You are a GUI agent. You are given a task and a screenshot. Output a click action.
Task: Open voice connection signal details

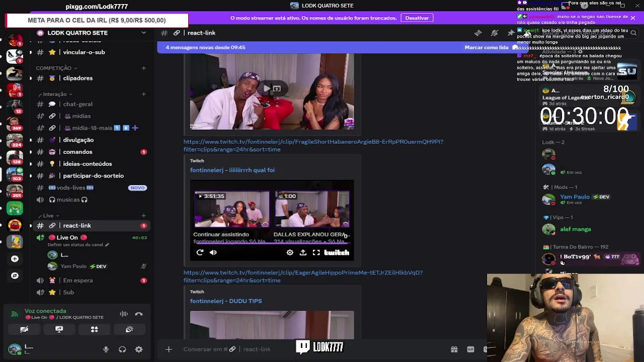click(x=15, y=314)
